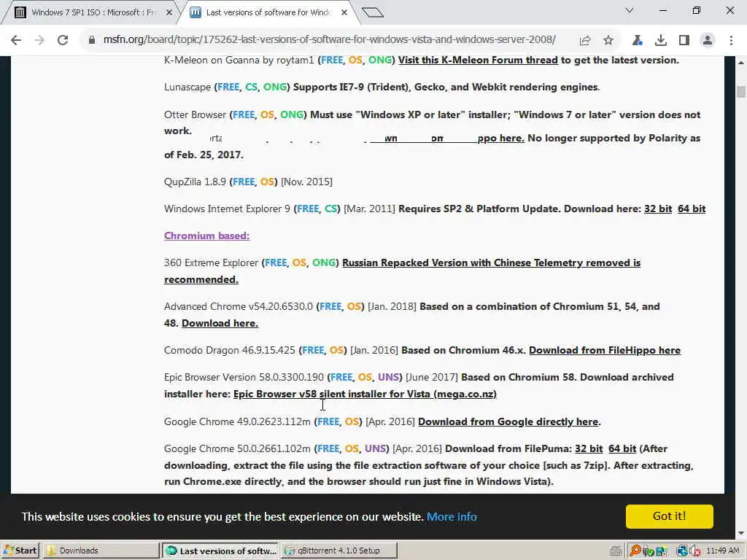
Task: Open the Windows Start menu
Action: tap(20, 551)
